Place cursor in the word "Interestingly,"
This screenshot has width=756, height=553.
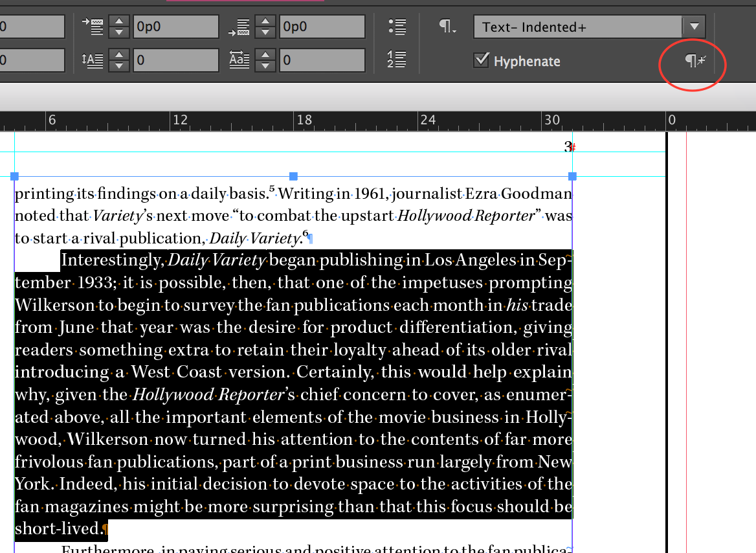[x=113, y=260]
